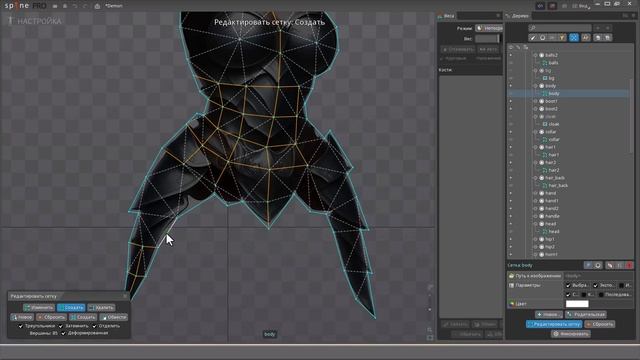Adjust the Вес weight slider
640x360 pixels.
(487, 39)
